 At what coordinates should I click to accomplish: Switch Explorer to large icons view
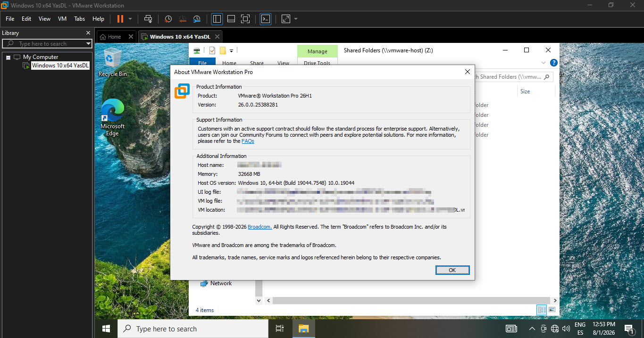click(552, 310)
